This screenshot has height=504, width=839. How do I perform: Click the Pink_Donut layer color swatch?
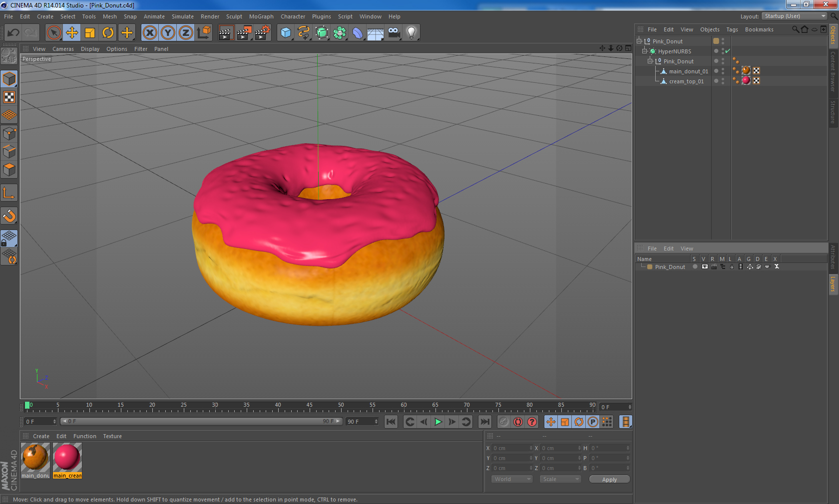[x=650, y=267]
